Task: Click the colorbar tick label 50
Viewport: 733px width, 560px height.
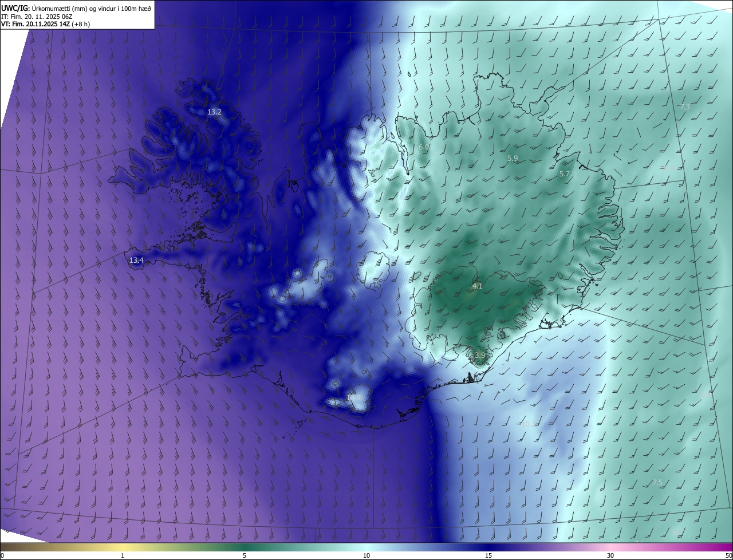Action: pyautogui.click(x=728, y=555)
